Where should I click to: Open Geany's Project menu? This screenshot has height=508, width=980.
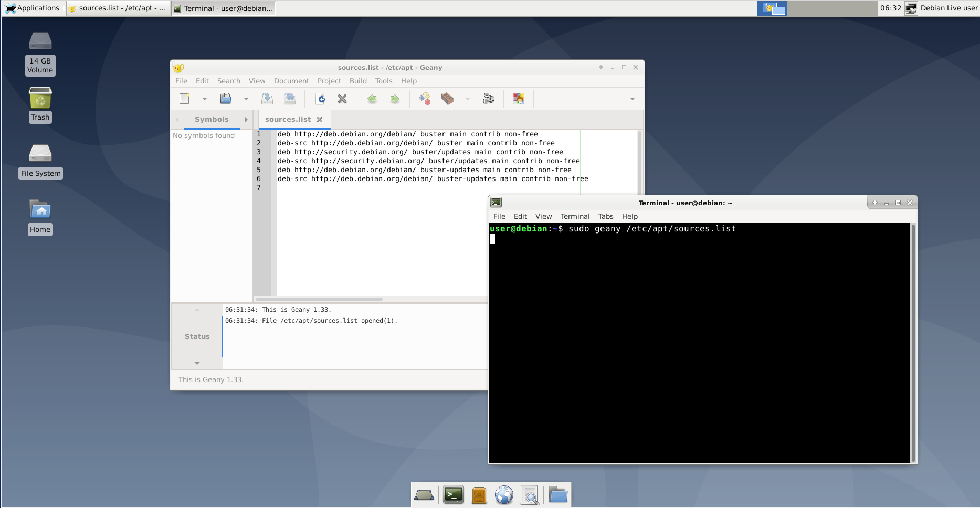tap(329, 81)
